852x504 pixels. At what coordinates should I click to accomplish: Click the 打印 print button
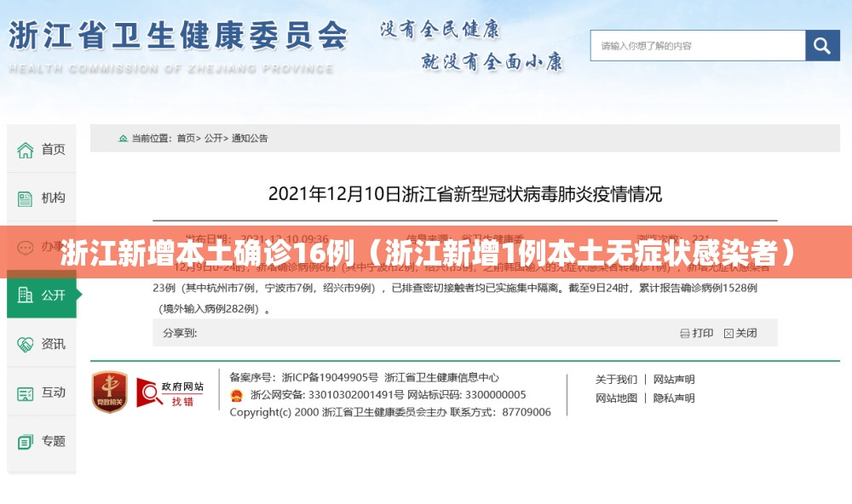pos(697,333)
